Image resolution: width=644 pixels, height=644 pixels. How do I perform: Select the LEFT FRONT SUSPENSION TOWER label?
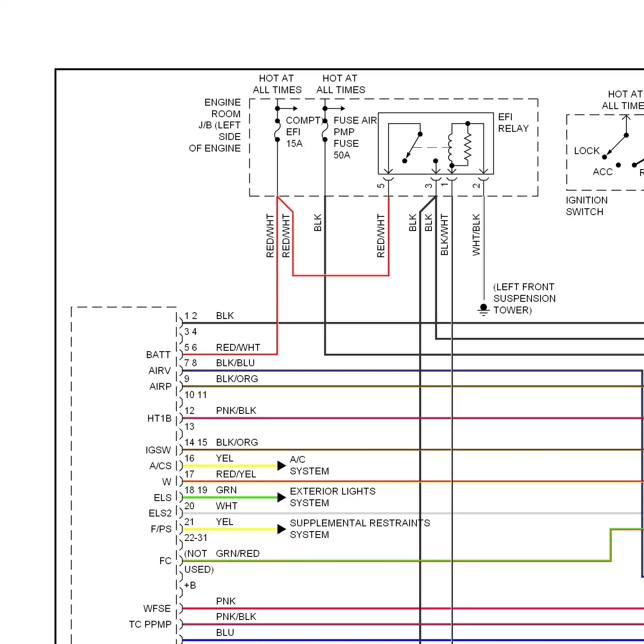tap(524, 298)
